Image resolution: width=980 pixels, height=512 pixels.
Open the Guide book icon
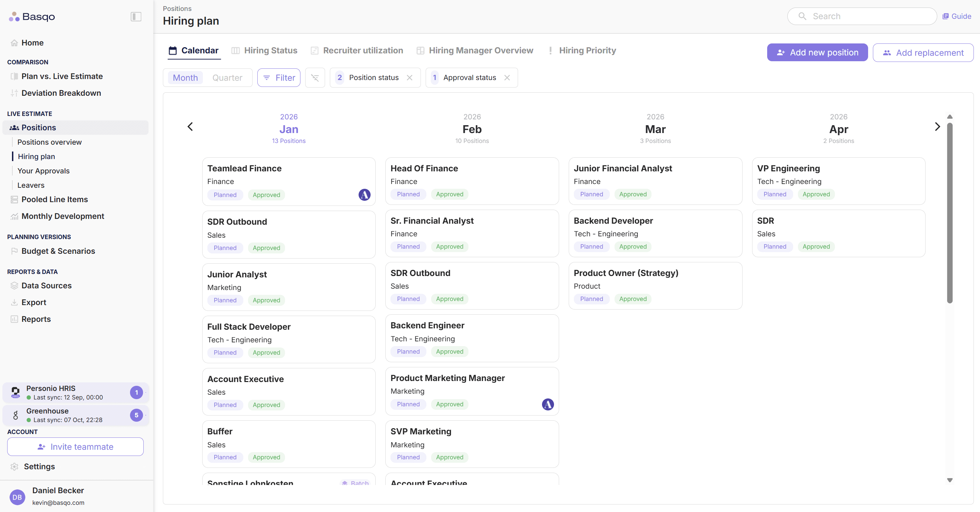[x=945, y=16]
